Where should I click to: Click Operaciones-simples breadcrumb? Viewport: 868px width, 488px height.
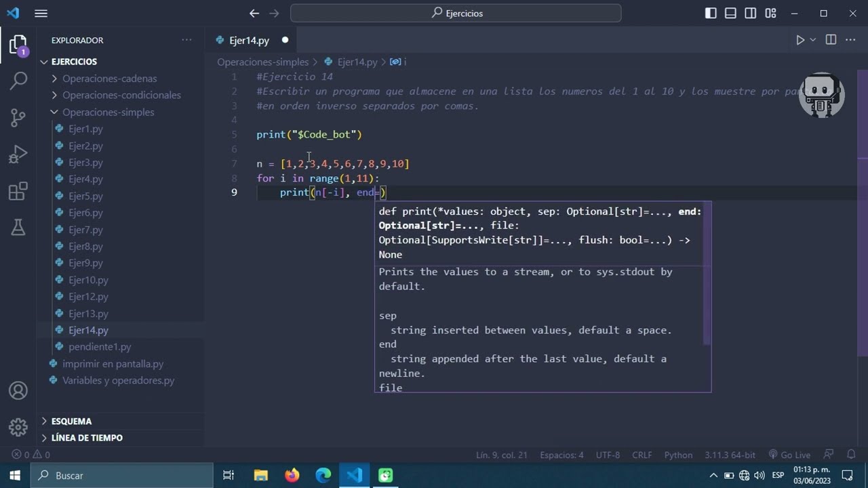click(262, 62)
